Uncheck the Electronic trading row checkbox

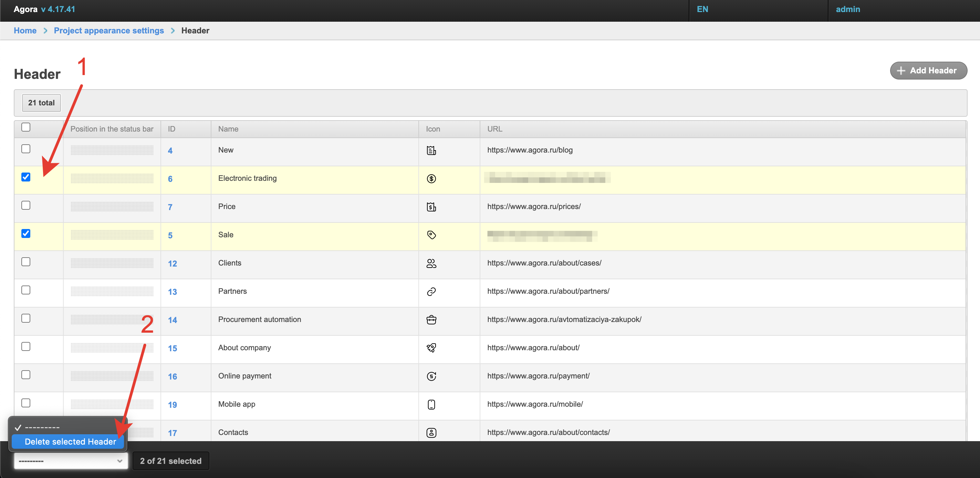(26, 177)
